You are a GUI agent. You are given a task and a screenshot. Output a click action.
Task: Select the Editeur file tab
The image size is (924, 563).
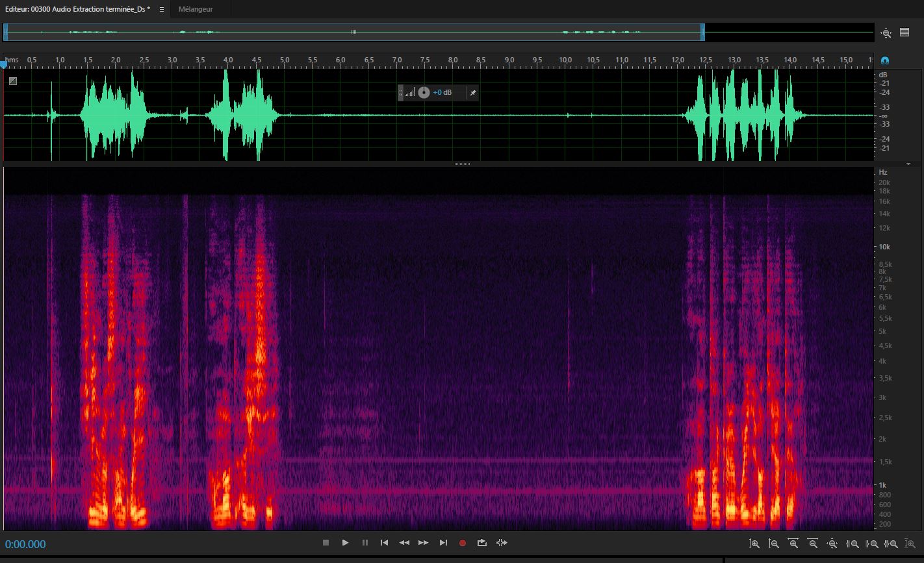pos(77,9)
